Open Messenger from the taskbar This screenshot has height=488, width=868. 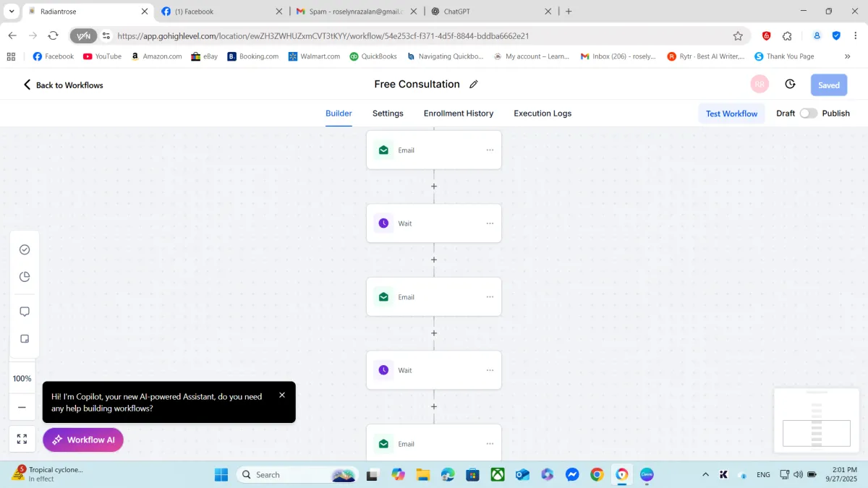(x=572, y=475)
